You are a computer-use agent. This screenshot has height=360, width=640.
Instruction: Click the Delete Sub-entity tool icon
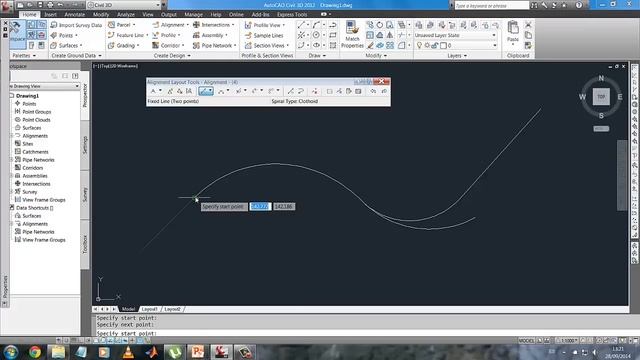click(x=315, y=91)
